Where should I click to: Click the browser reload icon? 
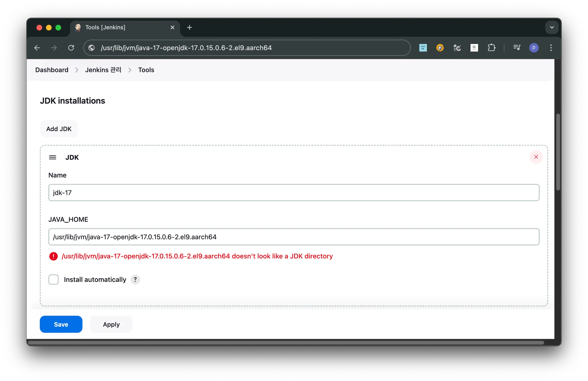click(x=71, y=48)
